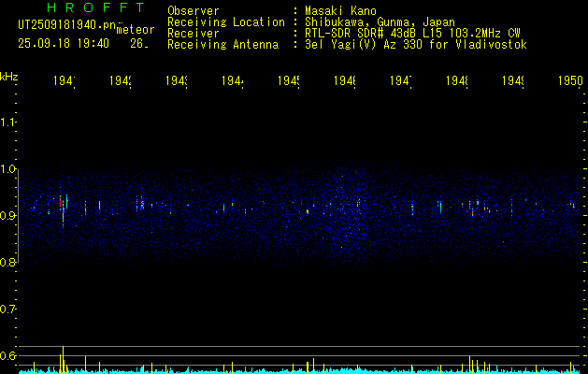Screen dimensions: 588x374
Task: Click the "Observer" field label
Action: [194, 11]
